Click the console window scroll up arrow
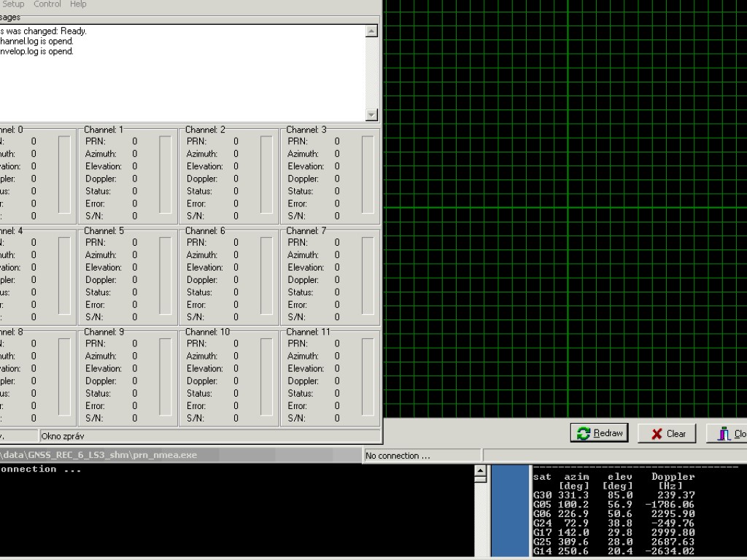 pyautogui.click(x=481, y=471)
